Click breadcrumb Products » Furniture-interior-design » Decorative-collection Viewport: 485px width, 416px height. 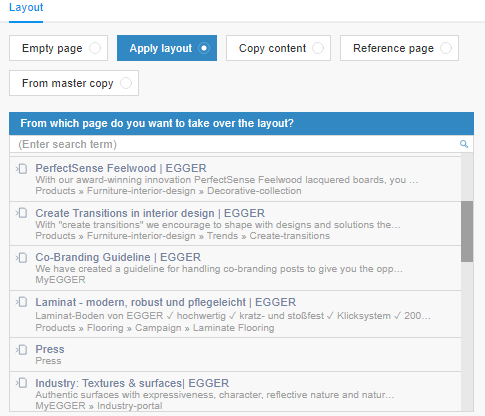168,191
